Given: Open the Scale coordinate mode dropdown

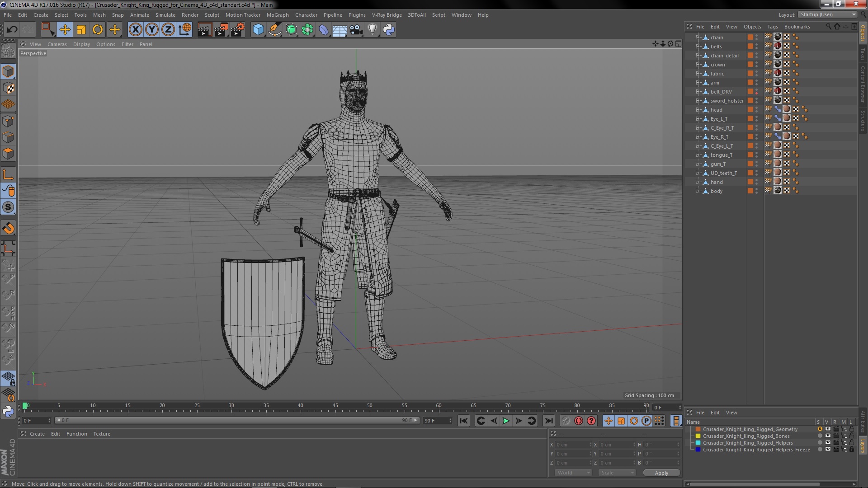Looking at the screenshot, I should [617, 473].
